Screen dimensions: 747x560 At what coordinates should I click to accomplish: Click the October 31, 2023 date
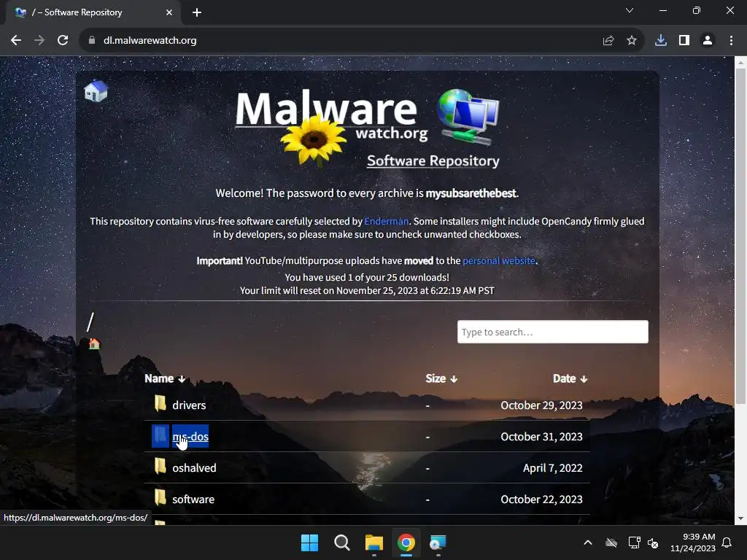[541, 437]
